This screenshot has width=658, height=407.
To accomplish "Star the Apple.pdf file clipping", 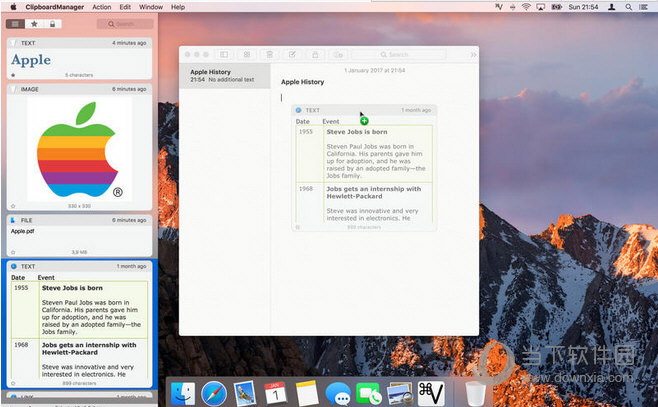I will [13, 252].
